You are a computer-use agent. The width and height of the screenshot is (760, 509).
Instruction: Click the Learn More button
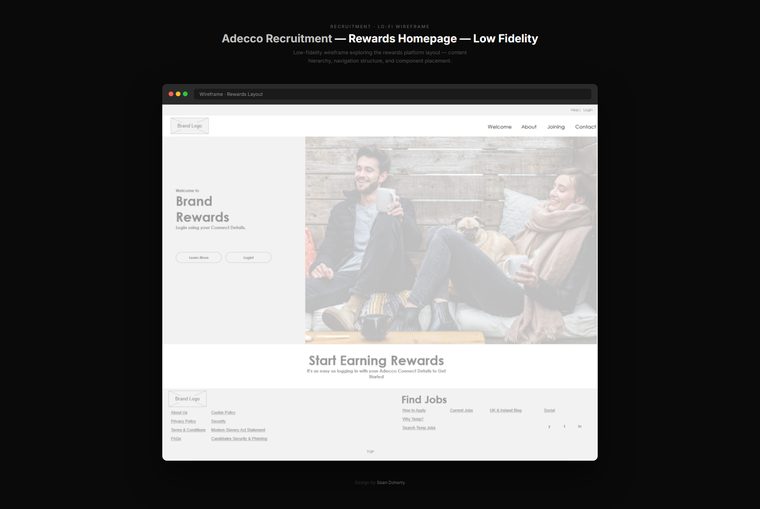tap(199, 257)
